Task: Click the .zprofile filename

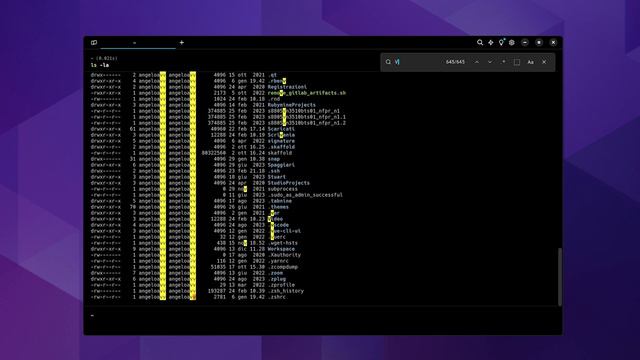Action: tap(281, 285)
